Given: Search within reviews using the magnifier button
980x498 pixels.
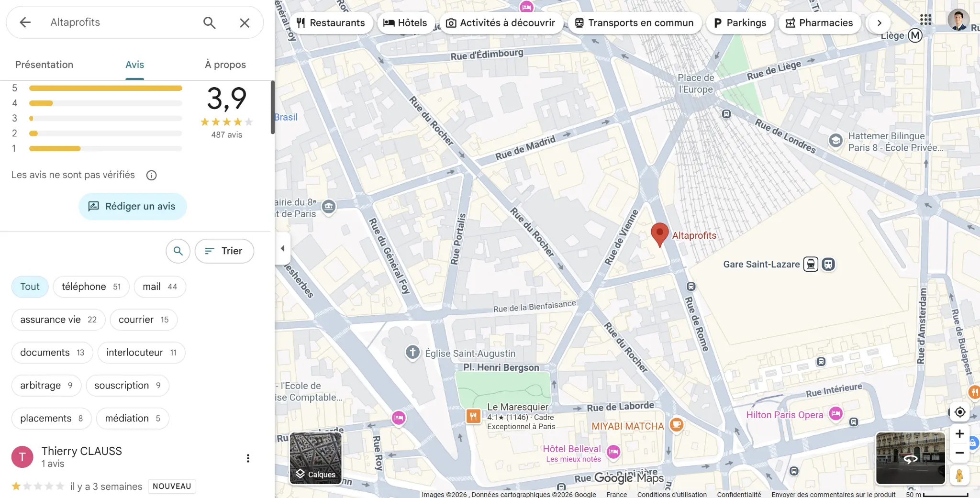Looking at the screenshot, I should point(178,251).
